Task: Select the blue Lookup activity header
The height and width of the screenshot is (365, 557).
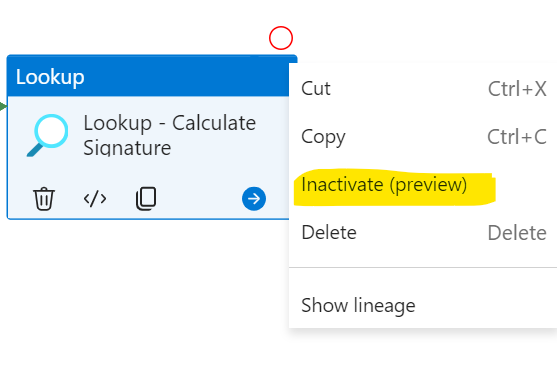Action: pyautogui.click(x=148, y=76)
